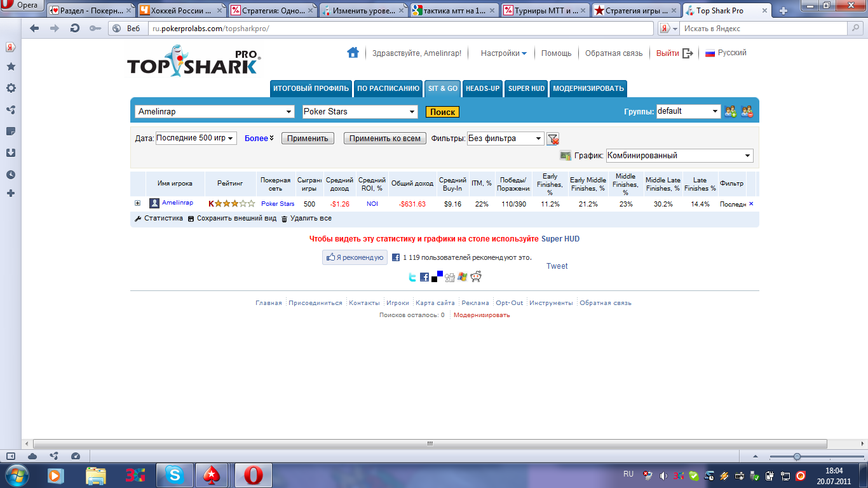The width and height of the screenshot is (868, 488).
Task: Click the Применить ко всем button
Action: [385, 139]
